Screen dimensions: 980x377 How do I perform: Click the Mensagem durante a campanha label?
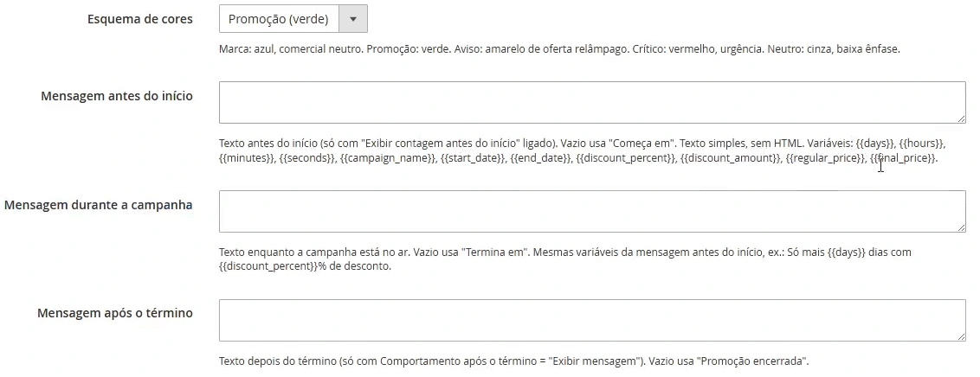coord(98,205)
